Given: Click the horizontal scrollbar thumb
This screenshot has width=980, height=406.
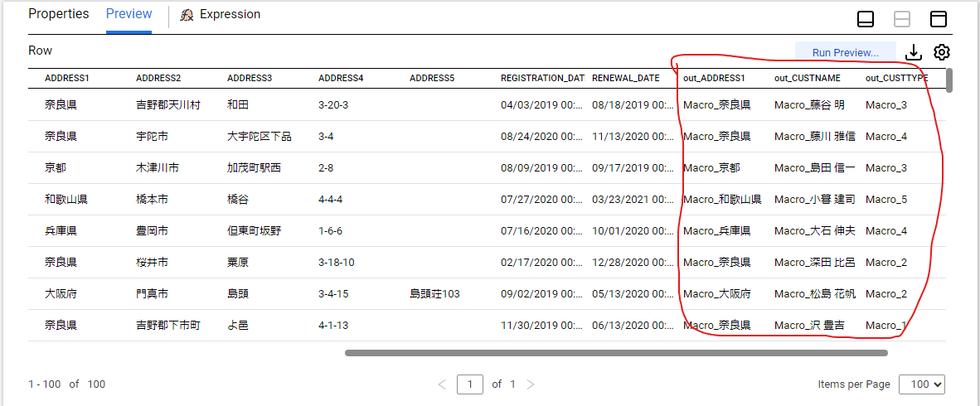Looking at the screenshot, I should pyautogui.click(x=616, y=353).
